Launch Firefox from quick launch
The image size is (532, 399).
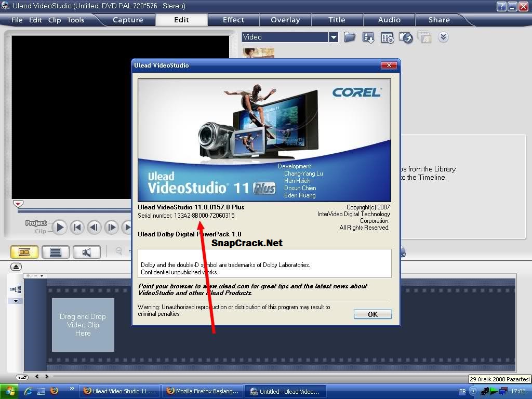pos(54,391)
